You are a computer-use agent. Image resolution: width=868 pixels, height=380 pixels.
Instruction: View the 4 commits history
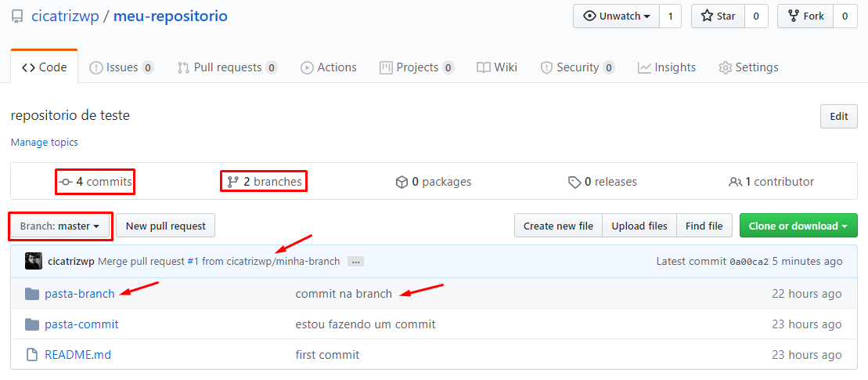[x=95, y=182]
